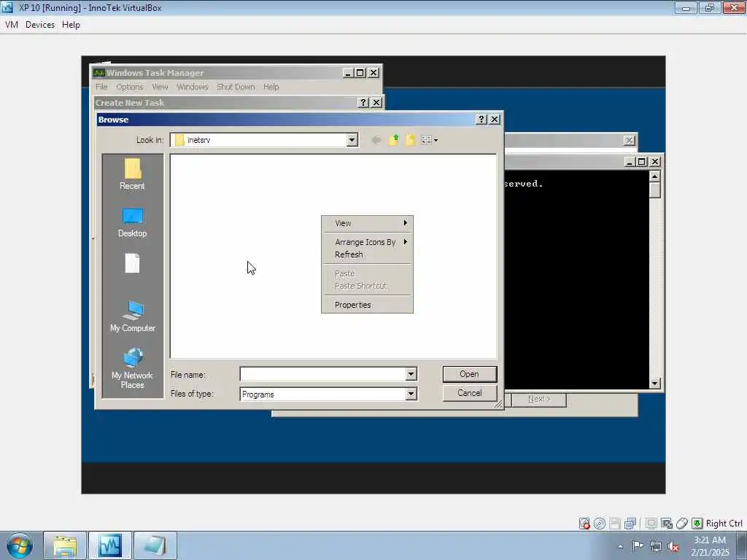This screenshot has height=560, width=747.
Task: Create a new folder in inetsrv
Action: point(410,140)
